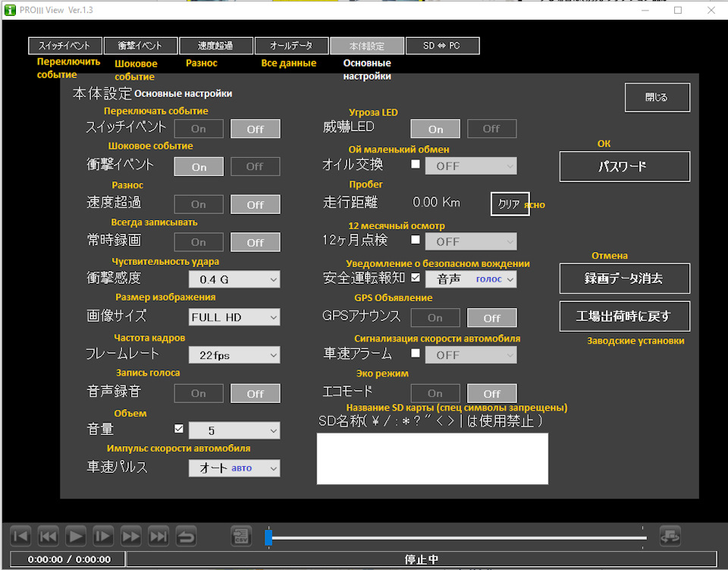The image size is (728, 570).
Task: Set エコモード to Off
Action: [491, 393]
